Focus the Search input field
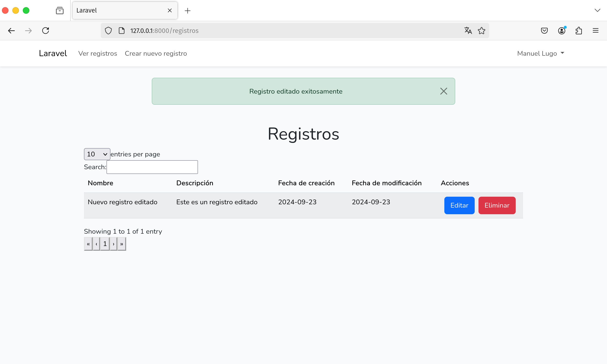This screenshot has height=364, width=607. click(152, 167)
